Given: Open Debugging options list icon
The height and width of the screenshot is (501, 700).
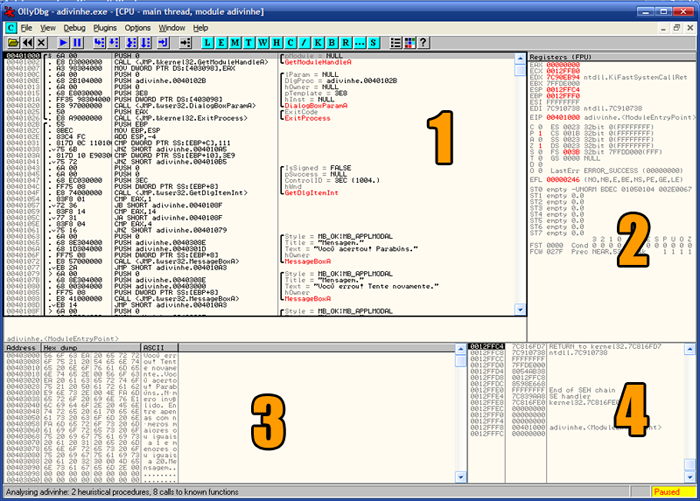Looking at the screenshot, I should pos(396,43).
